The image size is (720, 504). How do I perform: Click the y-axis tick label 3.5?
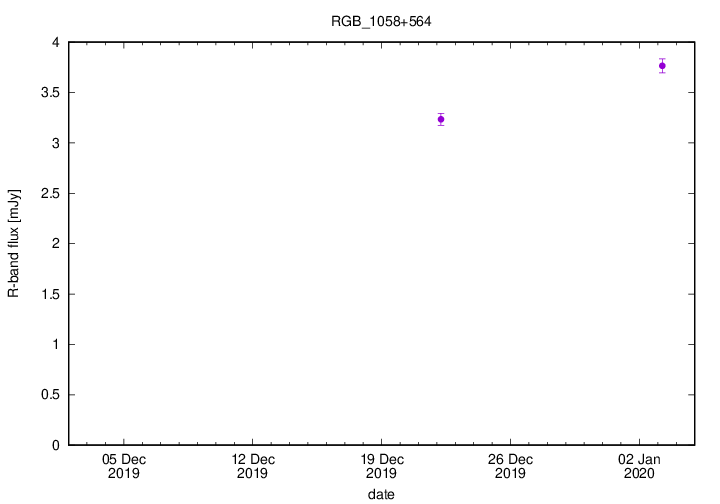pos(49,93)
